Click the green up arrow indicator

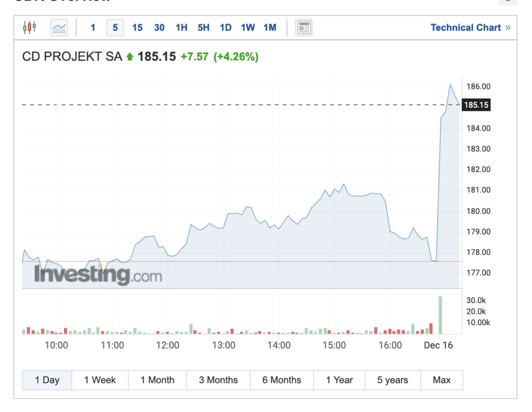tap(129, 57)
